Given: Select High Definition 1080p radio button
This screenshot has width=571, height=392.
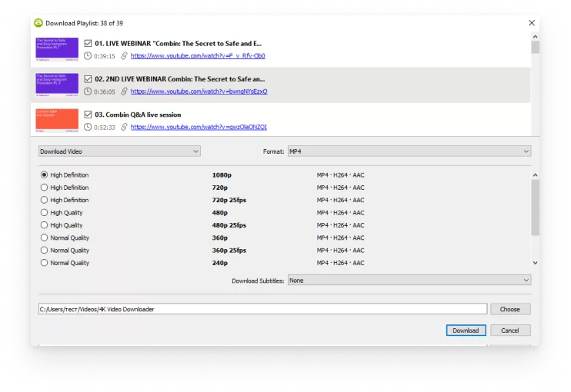Looking at the screenshot, I should tap(44, 175).
